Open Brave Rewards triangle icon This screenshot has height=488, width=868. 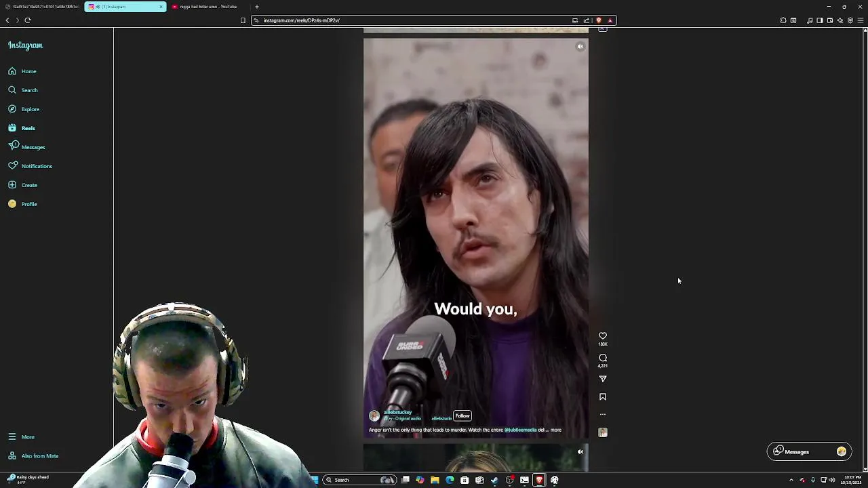pyautogui.click(x=610, y=20)
